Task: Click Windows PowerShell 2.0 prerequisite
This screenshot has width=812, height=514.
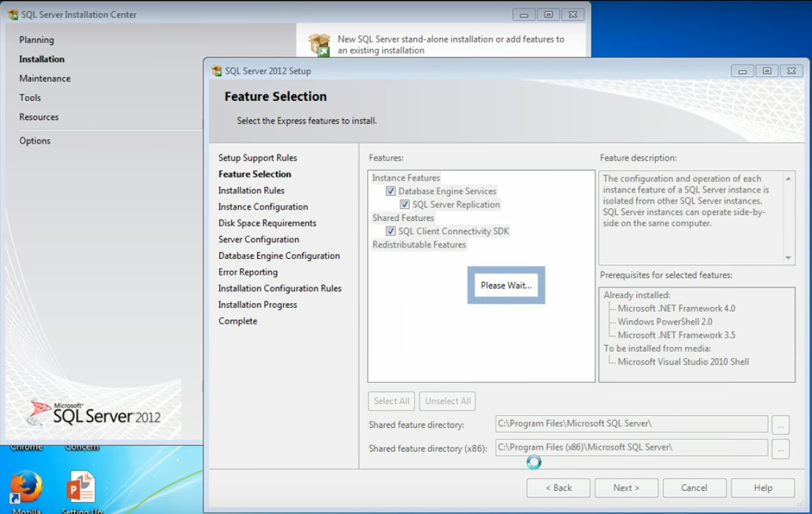Action: pos(665,322)
